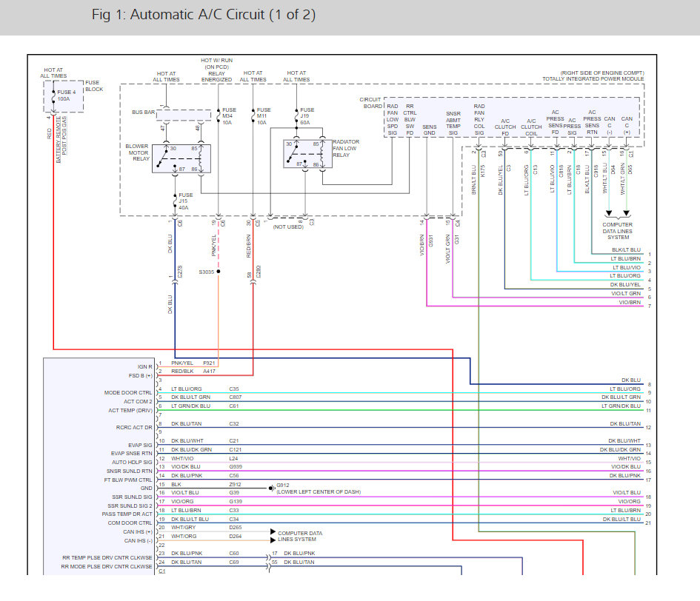Screen dimensions: 700x601
Task: Click circuit code 'G939'
Action: click(x=236, y=467)
